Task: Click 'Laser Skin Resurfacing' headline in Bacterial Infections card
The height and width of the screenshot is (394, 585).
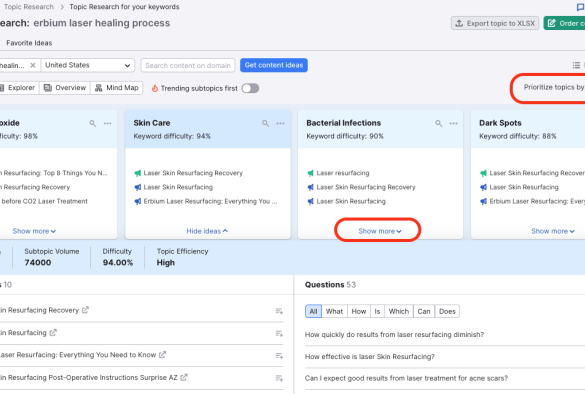Action: click(351, 201)
